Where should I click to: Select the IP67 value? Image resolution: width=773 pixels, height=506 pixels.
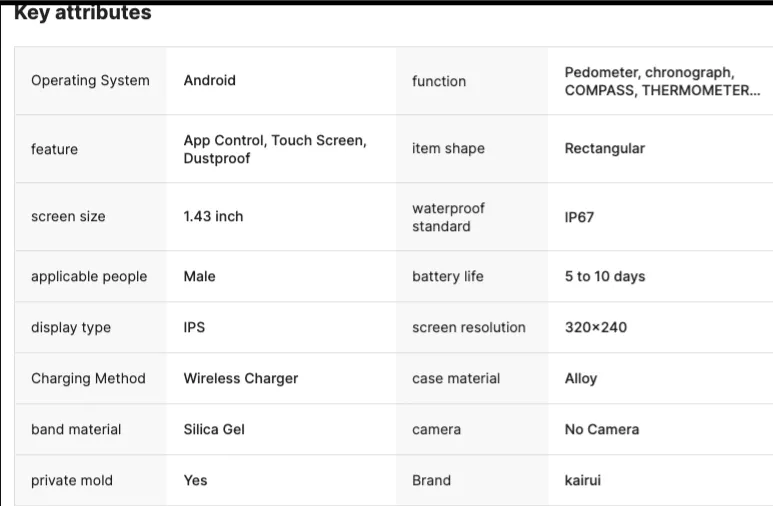pos(579,217)
